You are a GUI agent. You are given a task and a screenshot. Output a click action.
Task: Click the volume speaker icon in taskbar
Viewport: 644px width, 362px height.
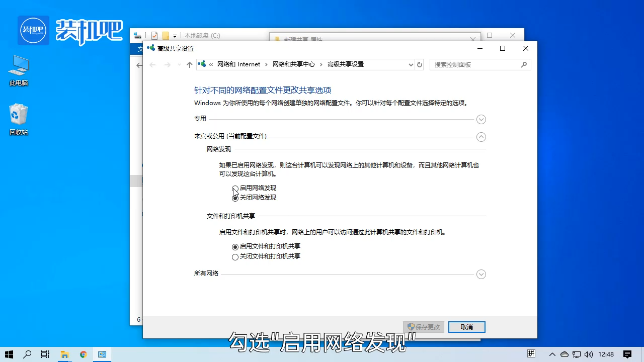tap(588, 354)
